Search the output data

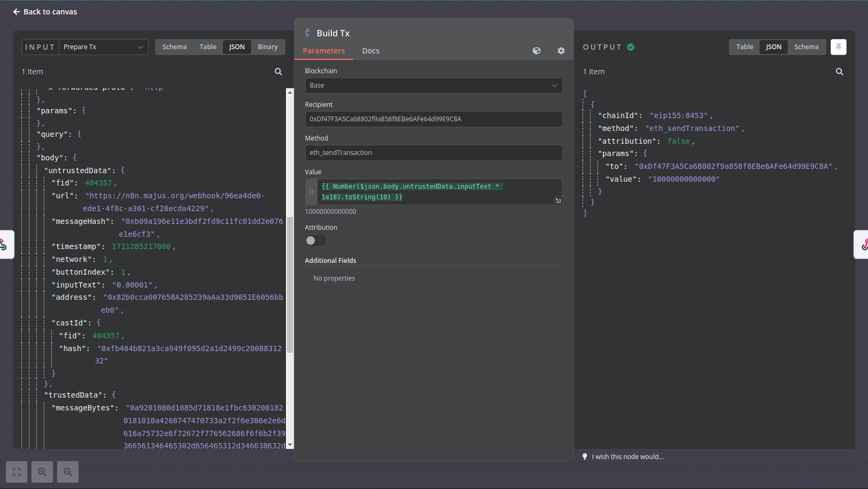pos(840,72)
